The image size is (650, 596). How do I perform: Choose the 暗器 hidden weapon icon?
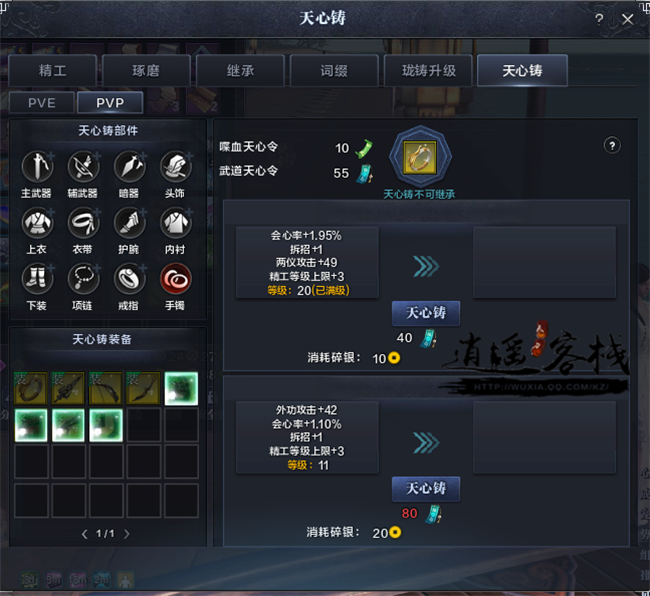[130, 167]
